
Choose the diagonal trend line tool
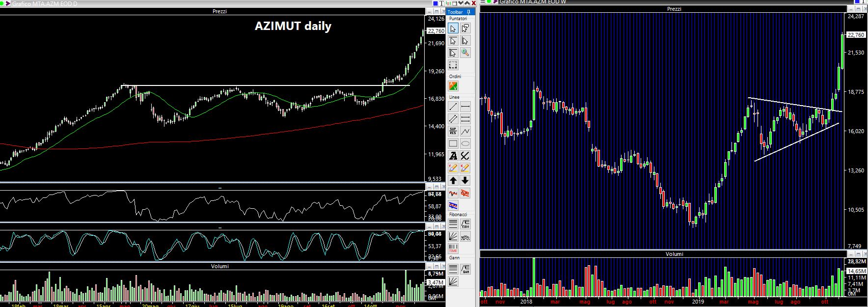(x=453, y=107)
